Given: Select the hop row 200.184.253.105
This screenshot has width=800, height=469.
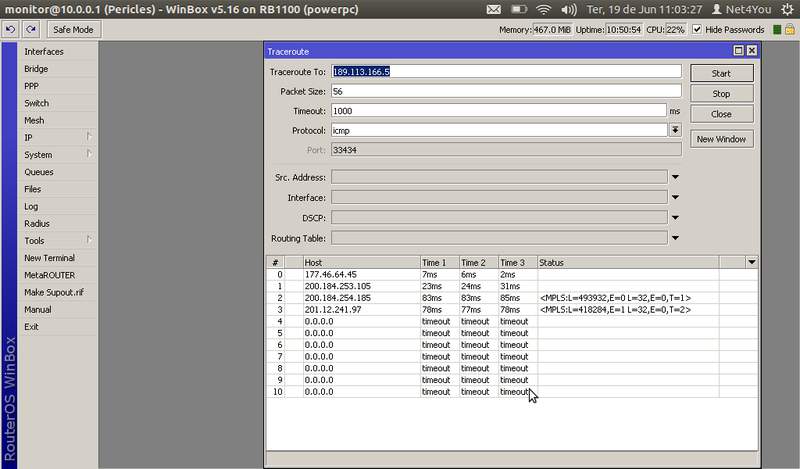Looking at the screenshot, I should point(512,286).
